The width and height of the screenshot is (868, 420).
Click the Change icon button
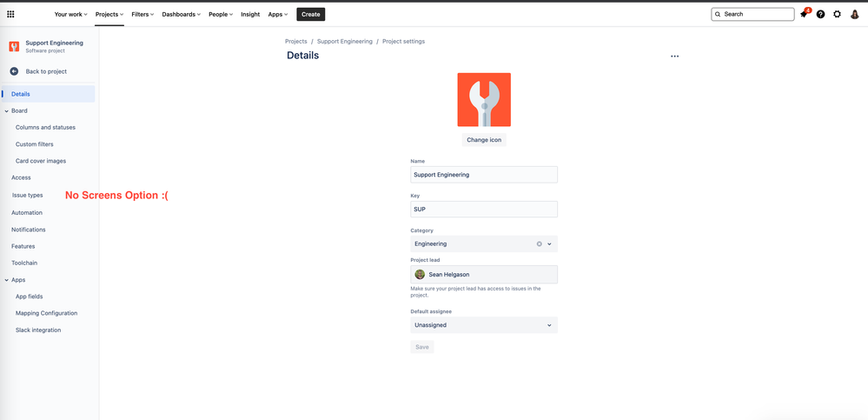point(484,140)
